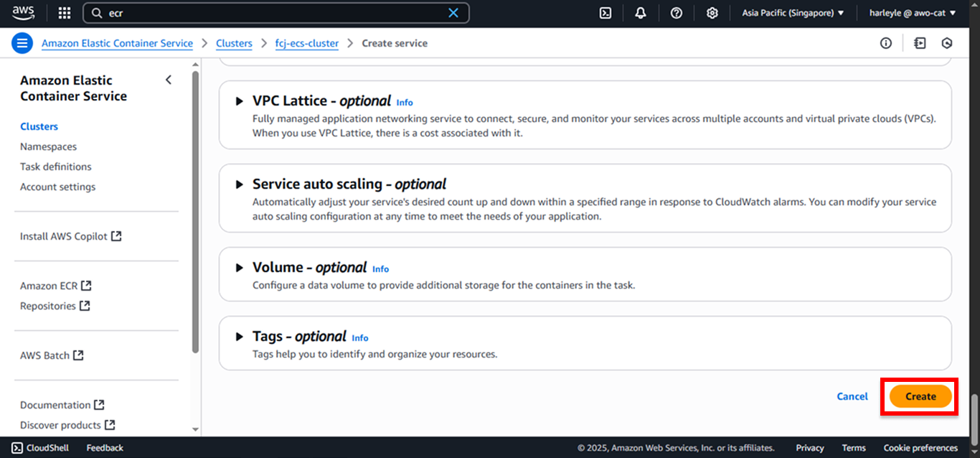This screenshot has width=980, height=458.
Task: Open Documentation external link
Action: (62, 405)
